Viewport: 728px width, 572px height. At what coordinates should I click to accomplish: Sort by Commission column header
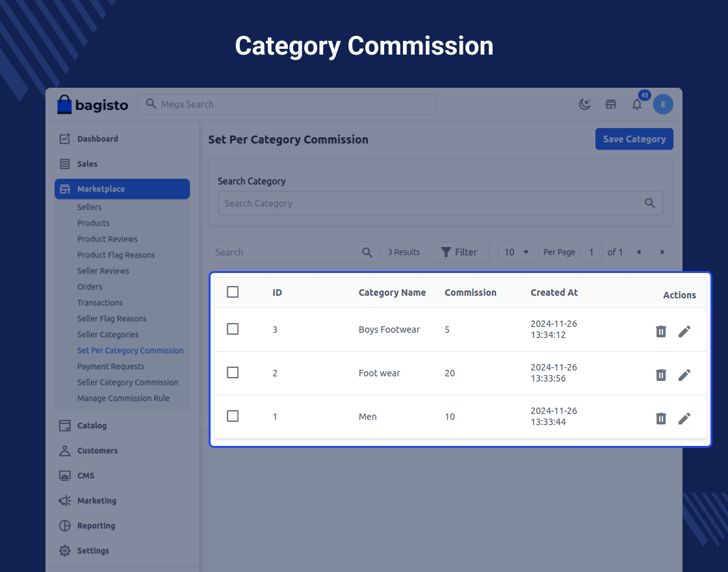click(471, 292)
